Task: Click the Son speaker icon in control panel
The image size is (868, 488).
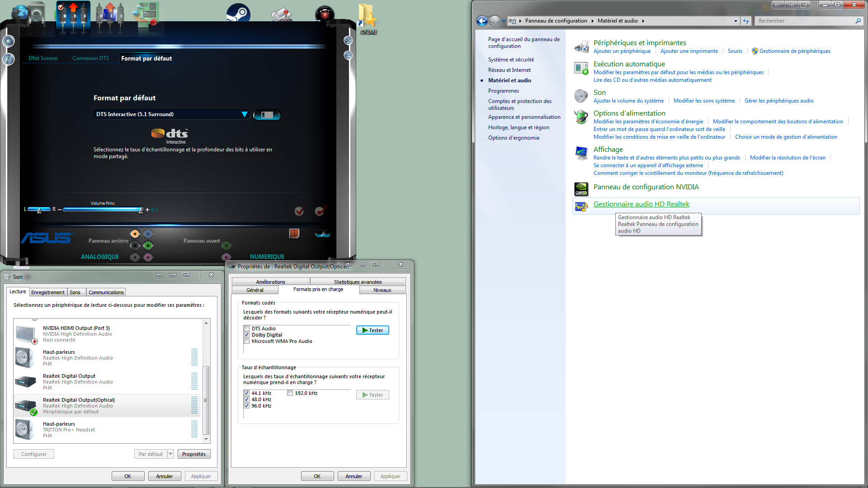Action: pos(581,96)
